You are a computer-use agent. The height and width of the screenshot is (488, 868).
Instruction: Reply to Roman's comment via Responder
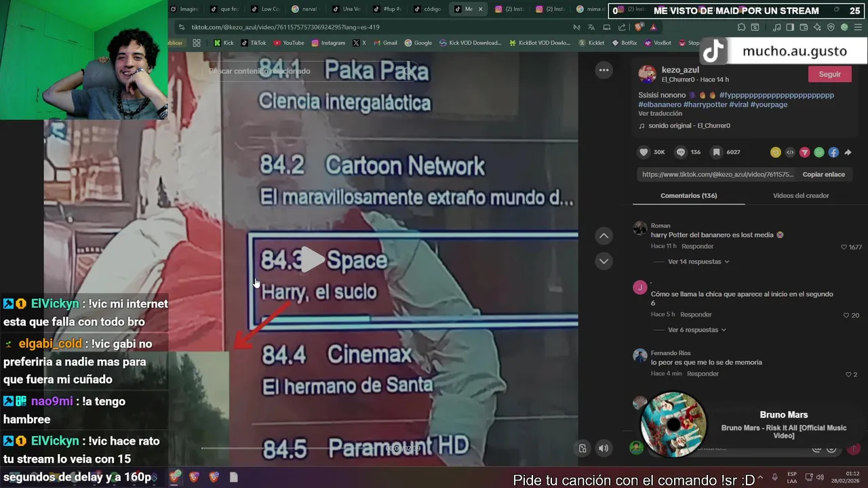coord(698,246)
